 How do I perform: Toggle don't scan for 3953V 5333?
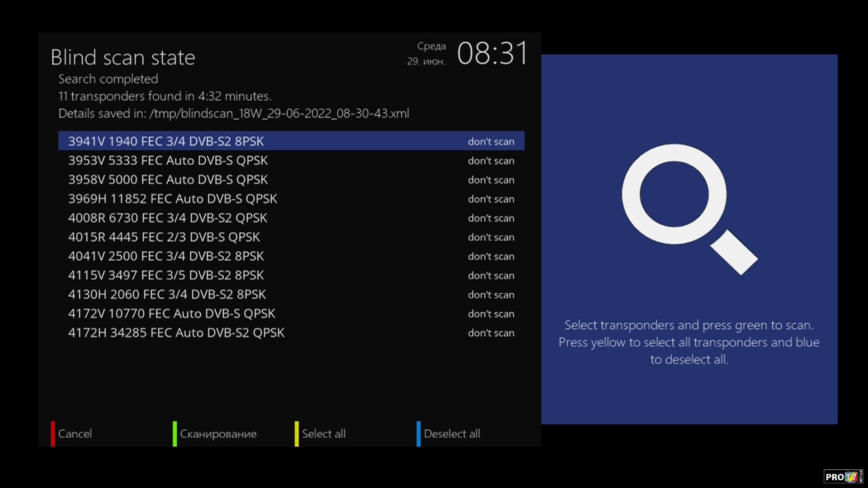click(x=491, y=161)
